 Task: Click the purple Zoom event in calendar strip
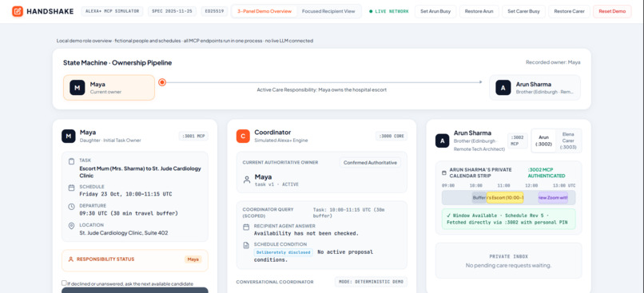click(553, 197)
